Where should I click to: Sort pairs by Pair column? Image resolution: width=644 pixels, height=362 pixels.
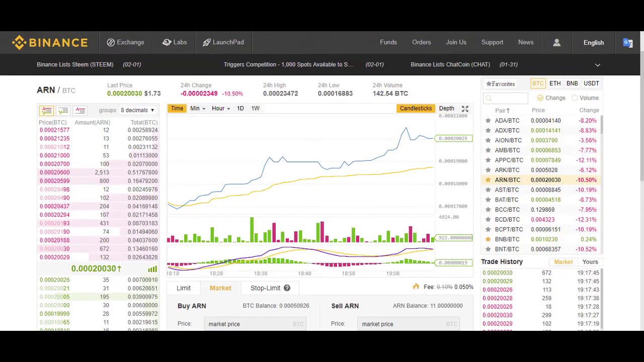(x=502, y=110)
